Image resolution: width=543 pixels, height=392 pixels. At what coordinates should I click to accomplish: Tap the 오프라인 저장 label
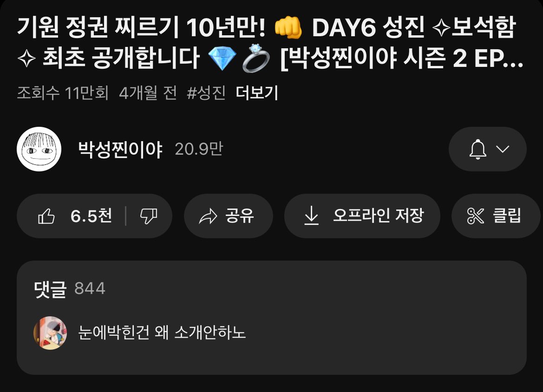coord(378,216)
